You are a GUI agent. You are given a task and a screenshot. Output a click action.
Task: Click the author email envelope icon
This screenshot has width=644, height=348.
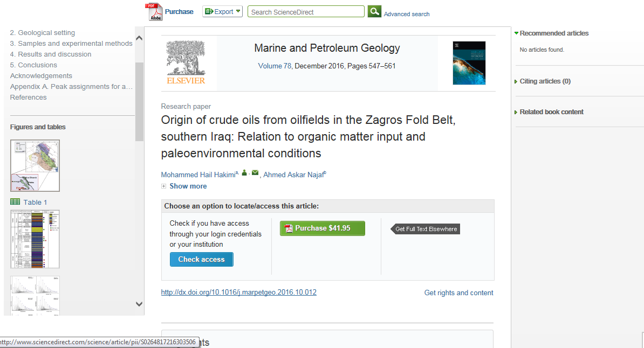(x=255, y=173)
